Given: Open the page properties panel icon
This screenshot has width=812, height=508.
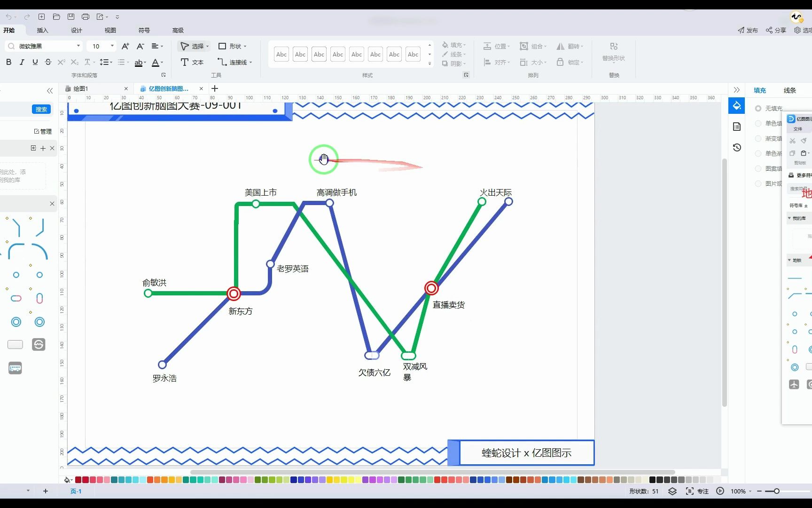Looking at the screenshot, I should click(737, 127).
